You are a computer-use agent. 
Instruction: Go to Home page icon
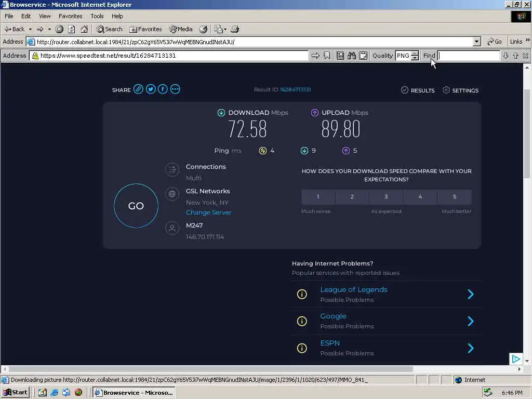pyautogui.click(x=84, y=29)
